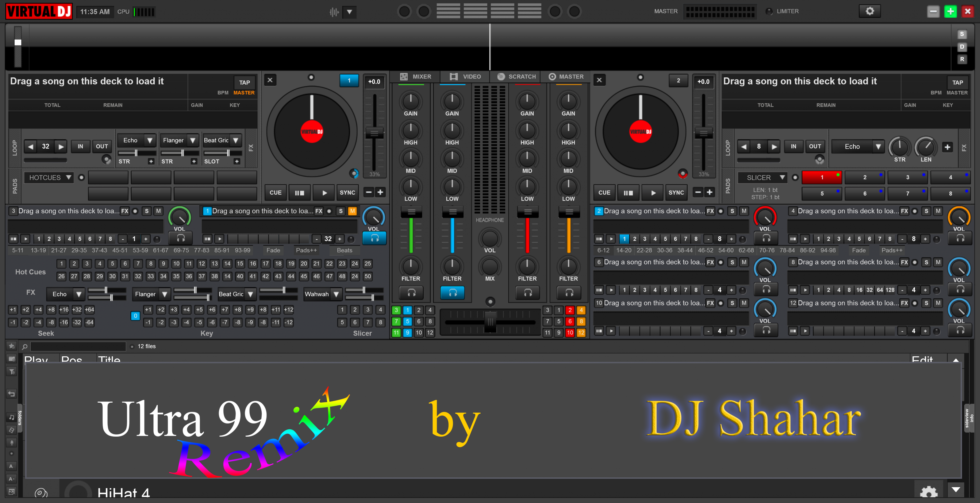The width and height of the screenshot is (980, 503).
Task: Play the right deck
Action: [x=653, y=193]
